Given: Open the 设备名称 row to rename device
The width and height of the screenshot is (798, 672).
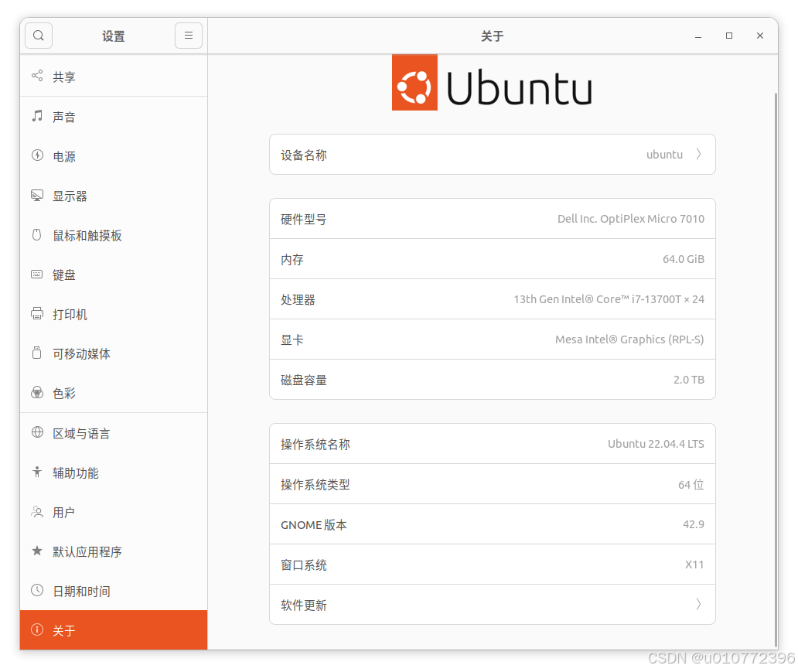Looking at the screenshot, I should pos(492,154).
